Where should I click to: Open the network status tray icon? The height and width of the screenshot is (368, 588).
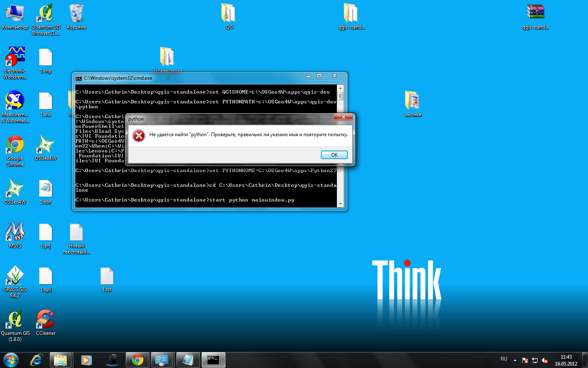[x=535, y=360]
